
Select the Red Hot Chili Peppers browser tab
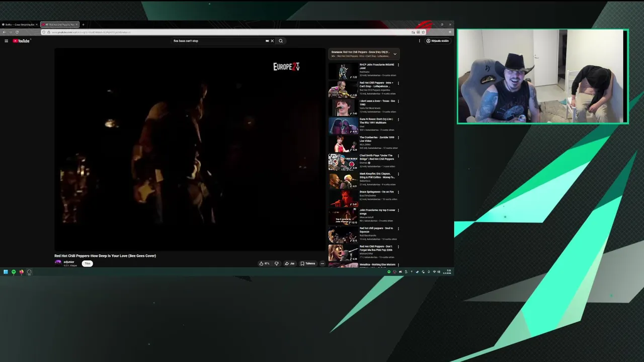pyautogui.click(x=59, y=24)
